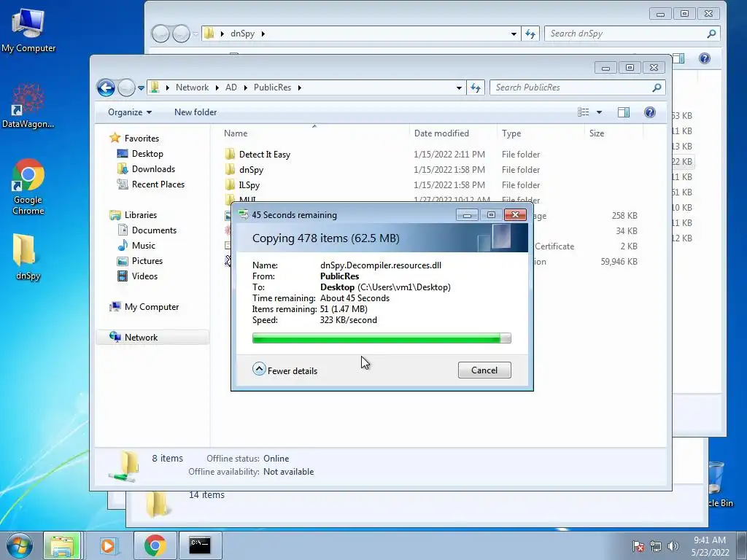The image size is (747, 560).
Task: Open My Computer desktop icon
Action: pyautogui.click(x=28, y=31)
